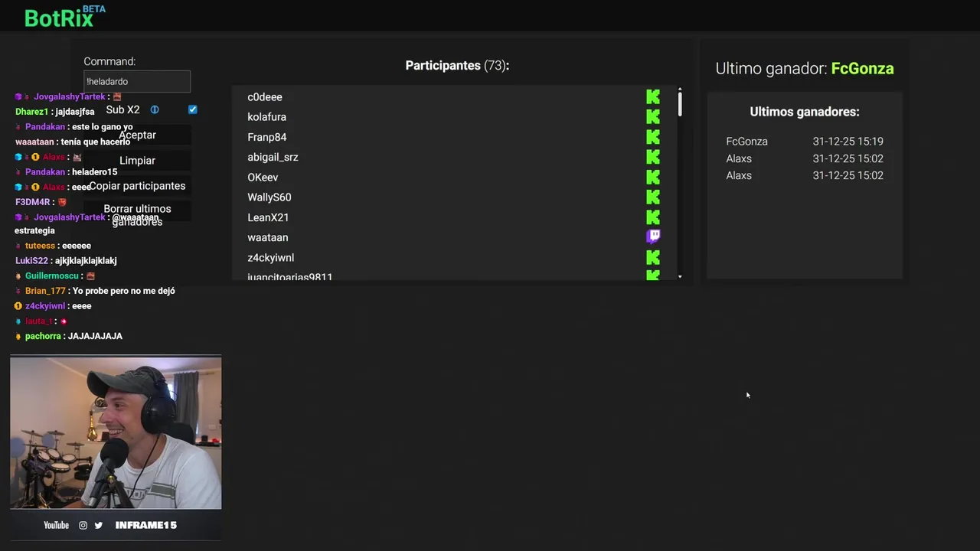Select participant c0deee
The height and width of the screenshot is (551, 980).
[265, 97]
